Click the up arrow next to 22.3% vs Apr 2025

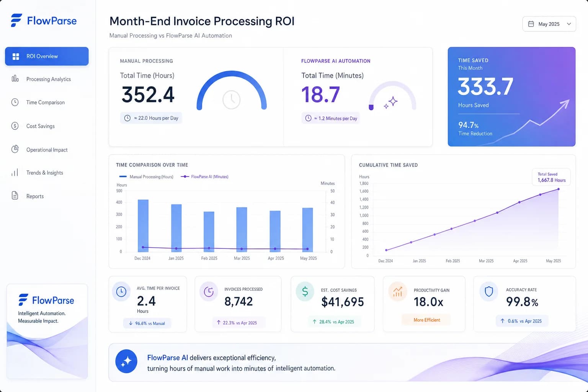coord(219,322)
